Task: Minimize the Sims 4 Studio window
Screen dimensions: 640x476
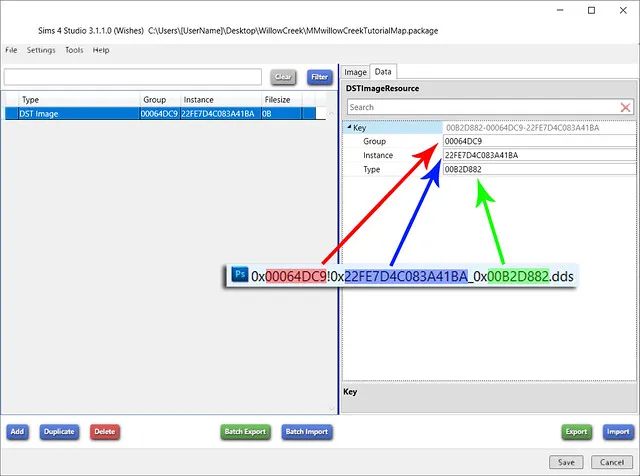Action: pyautogui.click(x=560, y=10)
